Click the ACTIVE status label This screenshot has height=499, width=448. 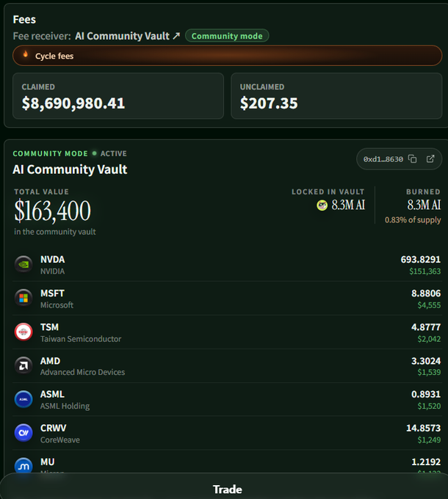tap(114, 153)
